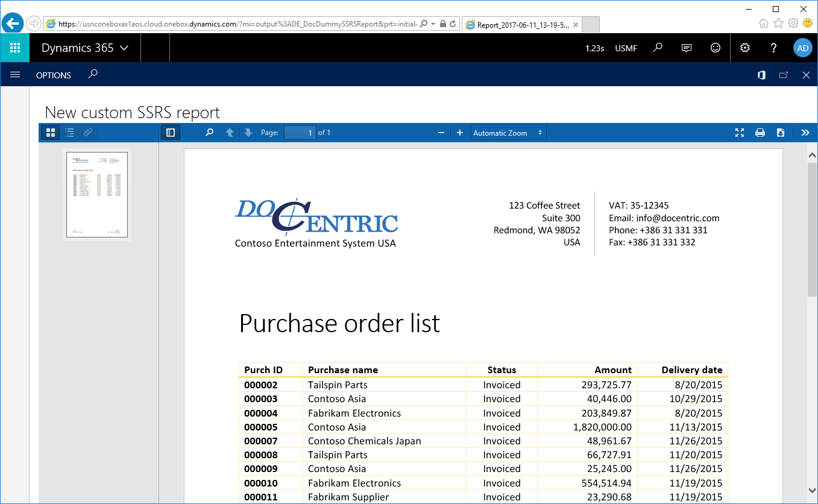Viewport: 818px width, 504px height.
Task: Toggle the PDF viewer sidebar
Action: point(170,133)
